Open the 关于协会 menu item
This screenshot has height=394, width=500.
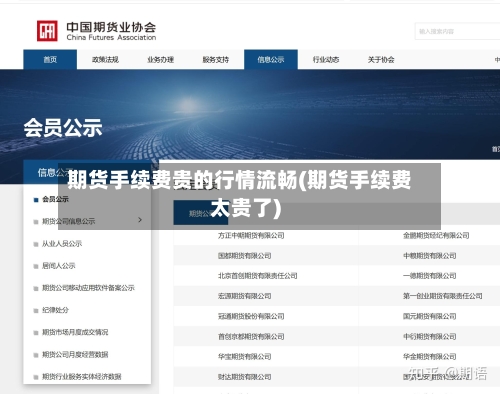click(381, 60)
